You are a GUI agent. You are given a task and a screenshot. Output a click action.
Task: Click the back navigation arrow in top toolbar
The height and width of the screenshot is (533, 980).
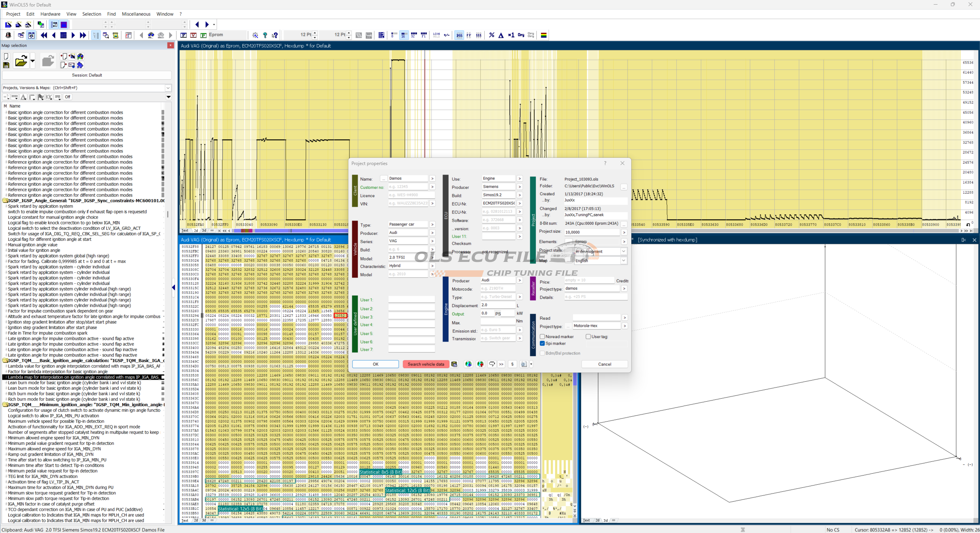tap(197, 25)
